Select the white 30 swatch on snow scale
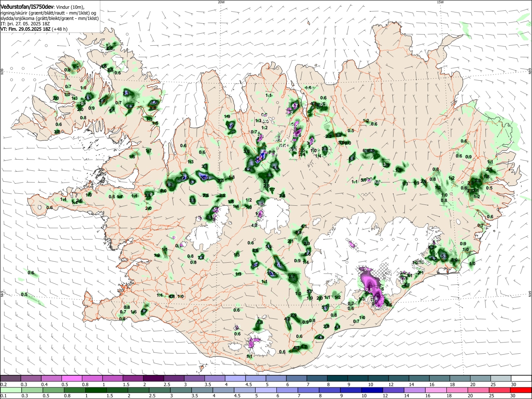 521,378
